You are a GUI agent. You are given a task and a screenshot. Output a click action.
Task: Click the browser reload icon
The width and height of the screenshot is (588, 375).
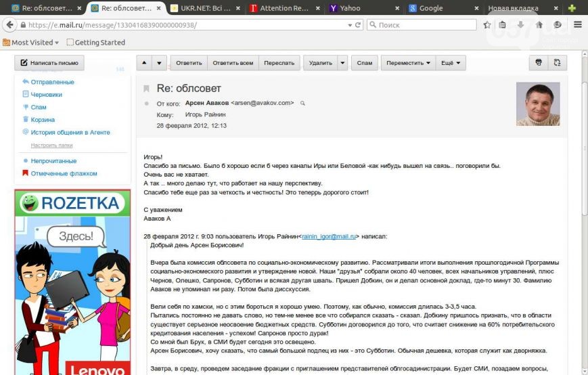point(358,24)
